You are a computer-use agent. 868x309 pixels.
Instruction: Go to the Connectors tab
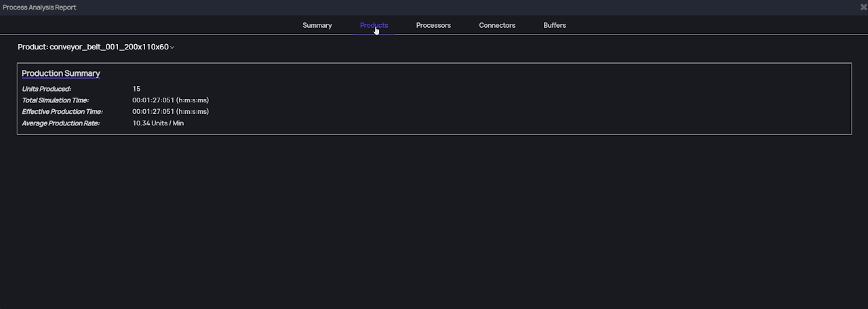[497, 25]
